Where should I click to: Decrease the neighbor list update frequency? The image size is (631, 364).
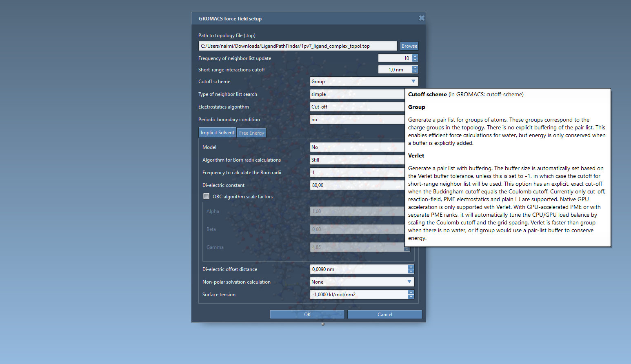coord(415,60)
